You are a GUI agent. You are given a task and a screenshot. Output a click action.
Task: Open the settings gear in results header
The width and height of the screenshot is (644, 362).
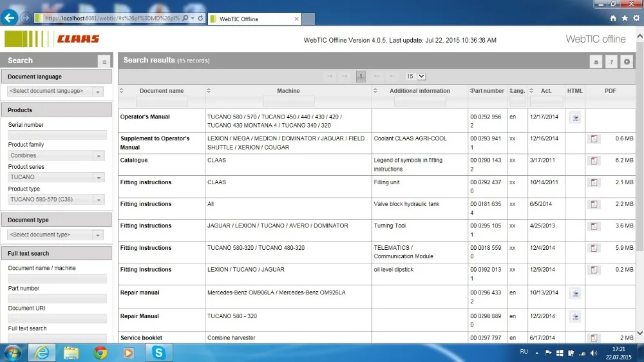596,62
